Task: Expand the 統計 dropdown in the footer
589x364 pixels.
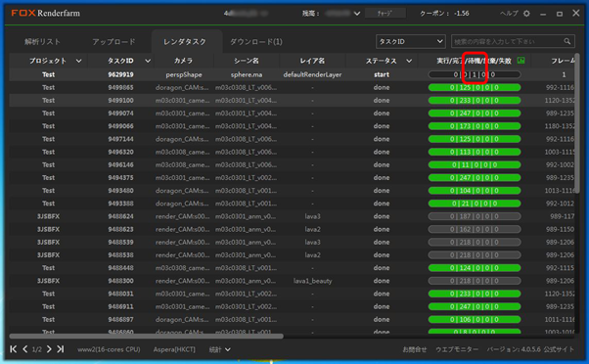Action: pos(220,349)
